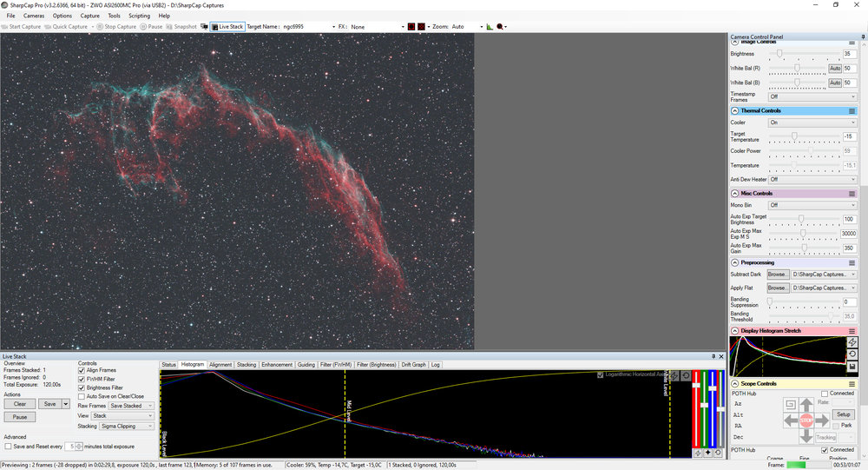
Task: Open the Preprocessing hamburger menu
Action: [852, 262]
